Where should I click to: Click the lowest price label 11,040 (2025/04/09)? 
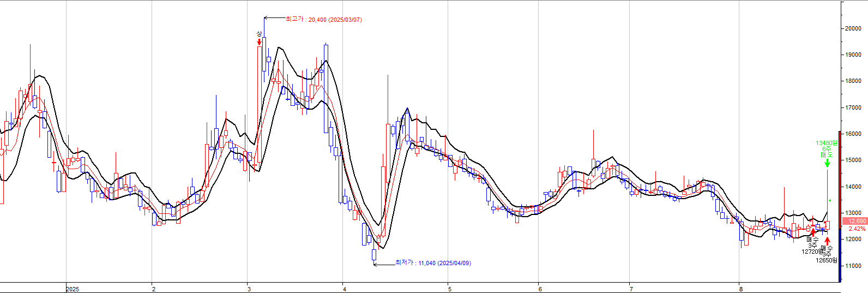pyautogui.click(x=433, y=263)
